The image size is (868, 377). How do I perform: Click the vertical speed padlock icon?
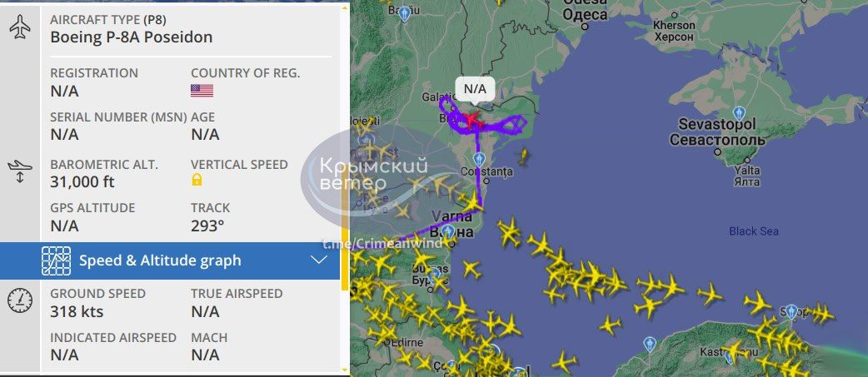pyautogui.click(x=197, y=180)
